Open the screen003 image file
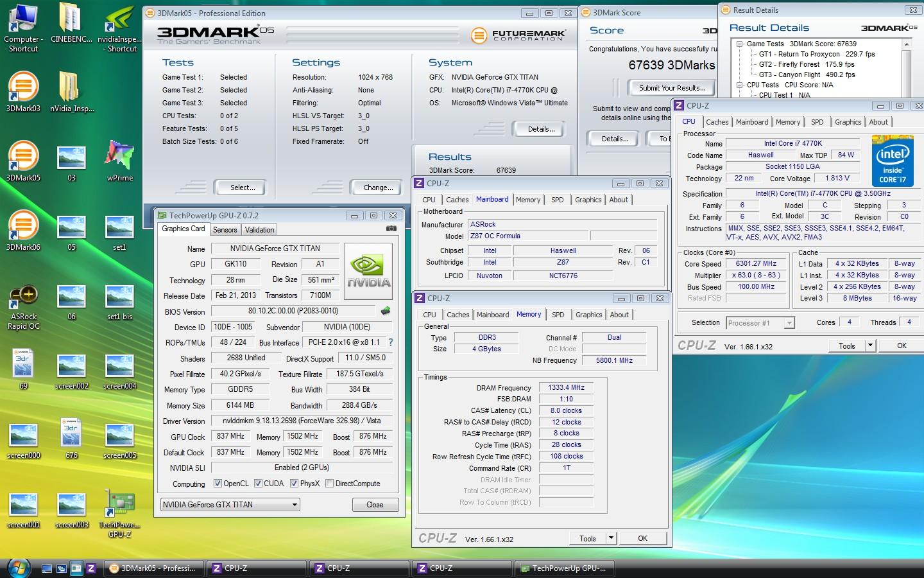 (71, 509)
